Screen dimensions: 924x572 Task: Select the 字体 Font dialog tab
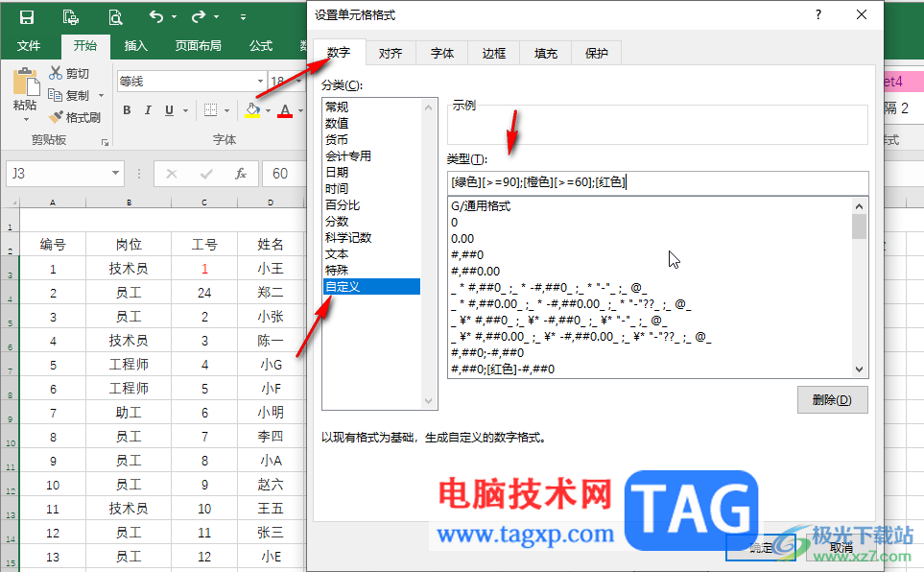(442, 53)
